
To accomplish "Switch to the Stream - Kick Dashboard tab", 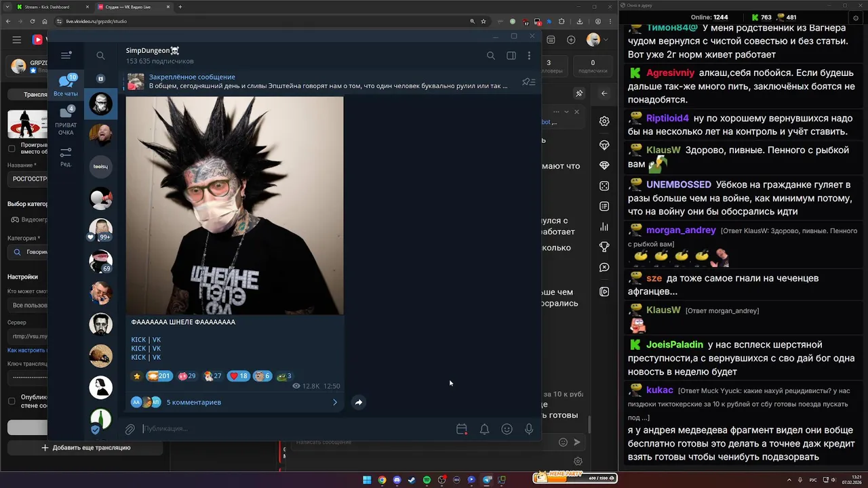I will click(53, 7).
